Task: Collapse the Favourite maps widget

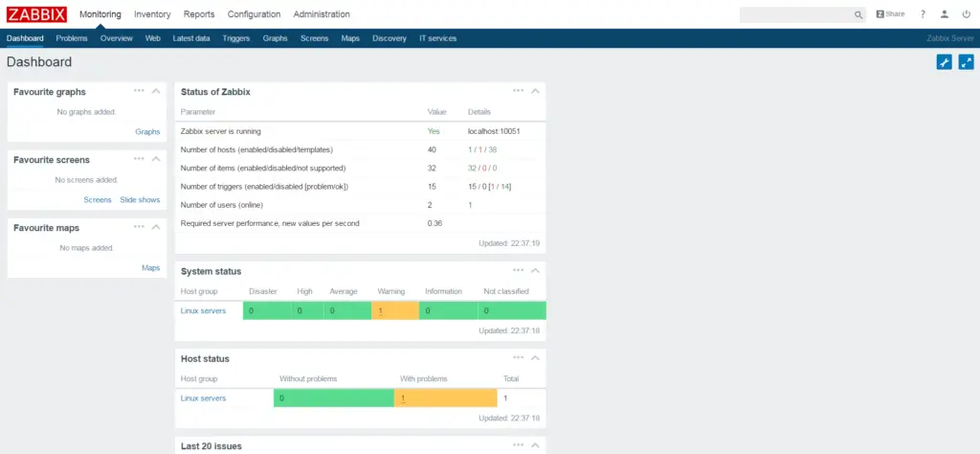Action: point(156,228)
